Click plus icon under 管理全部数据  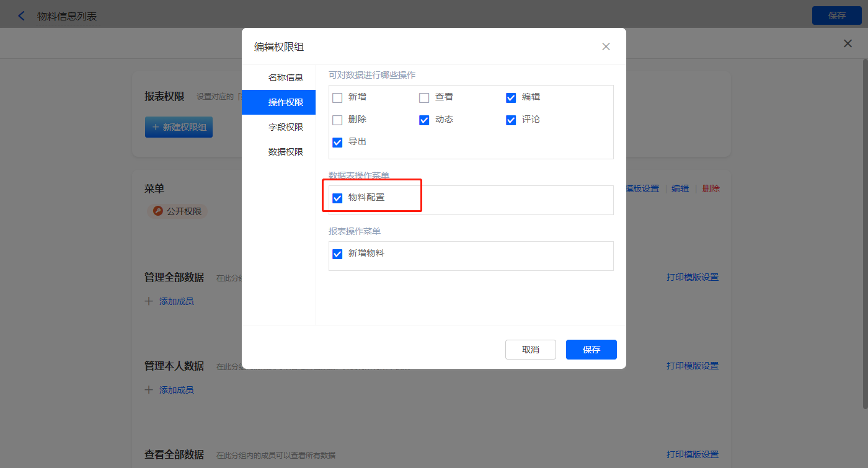pyautogui.click(x=149, y=301)
